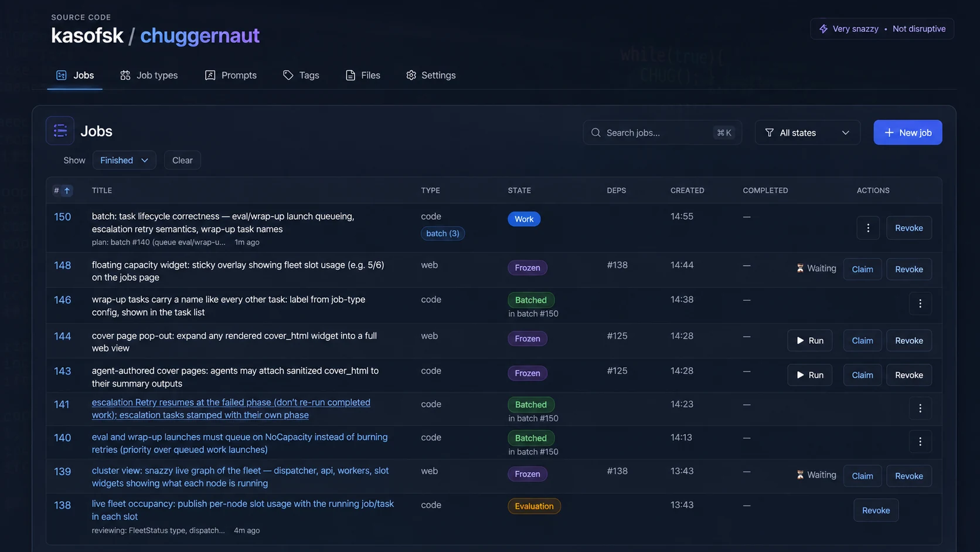Click dependency #138 on job 148
The height and width of the screenshot is (552, 980).
pyautogui.click(x=617, y=265)
